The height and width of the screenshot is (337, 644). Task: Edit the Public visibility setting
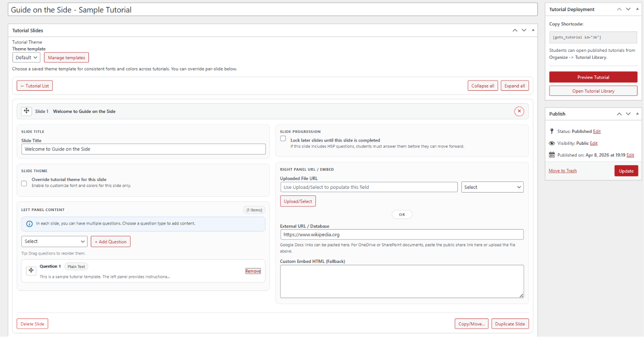(593, 144)
